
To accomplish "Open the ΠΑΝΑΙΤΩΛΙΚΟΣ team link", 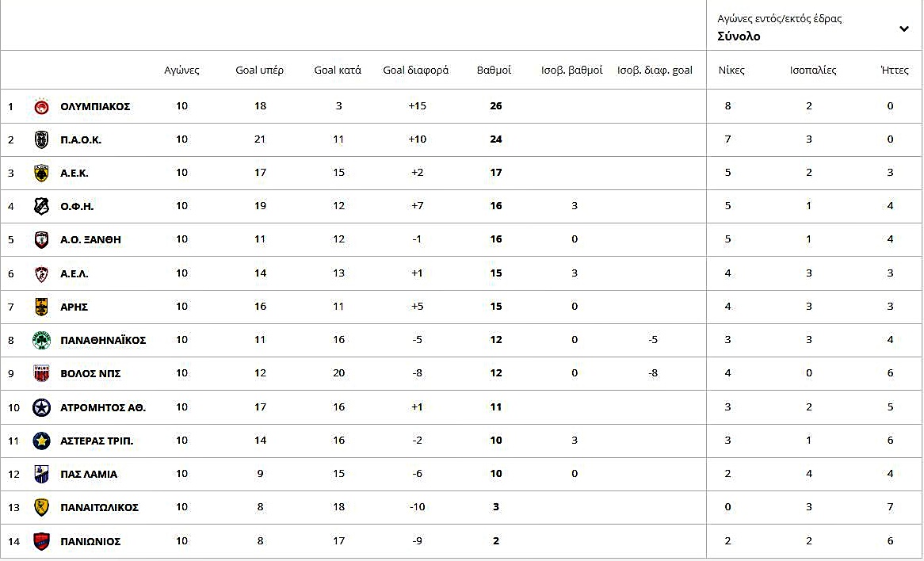I will tap(99, 507).
